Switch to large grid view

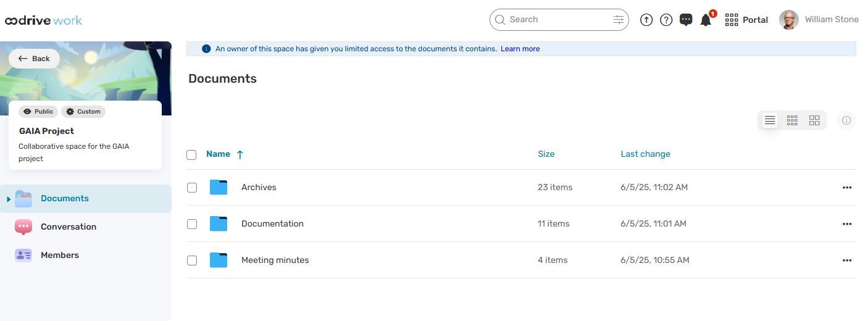[814, 120]
